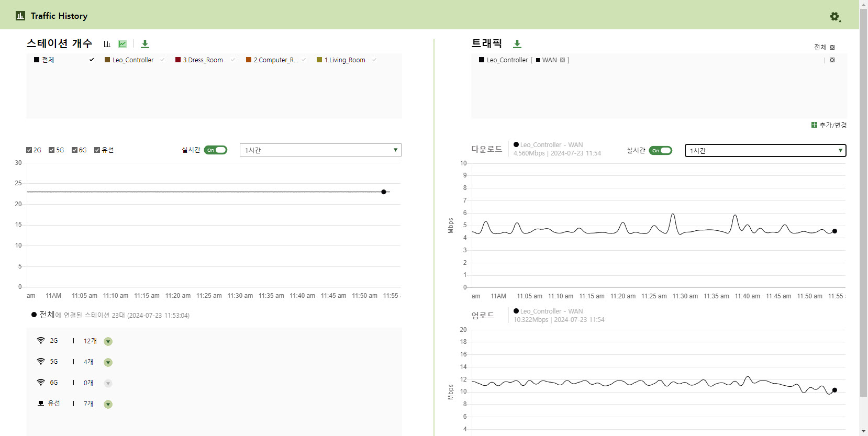Download the traffic data

[x=517, y=44]
